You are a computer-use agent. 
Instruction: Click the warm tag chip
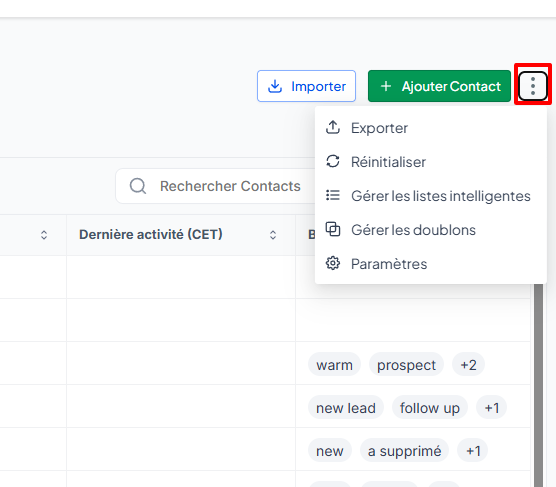(x=334, y=365)
